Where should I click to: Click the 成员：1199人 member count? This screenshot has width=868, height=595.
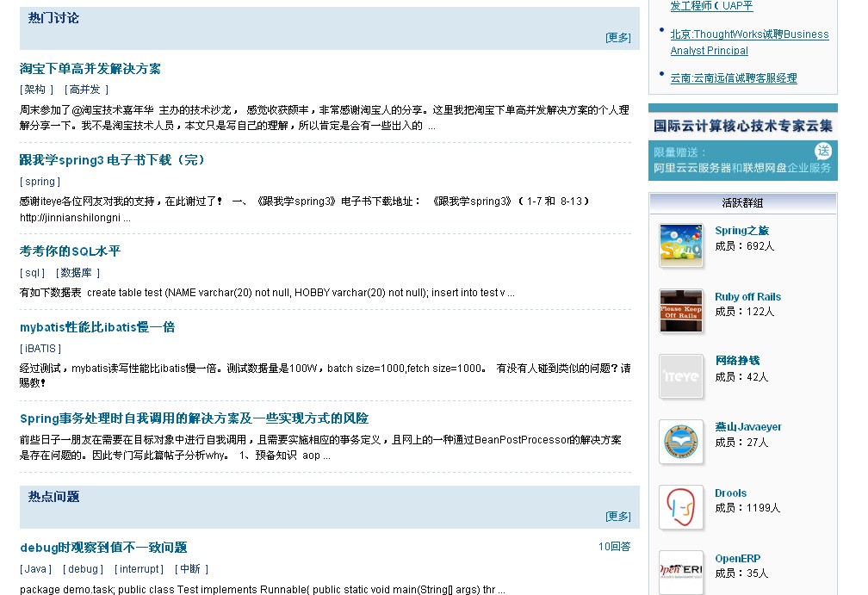click(747, 508)
